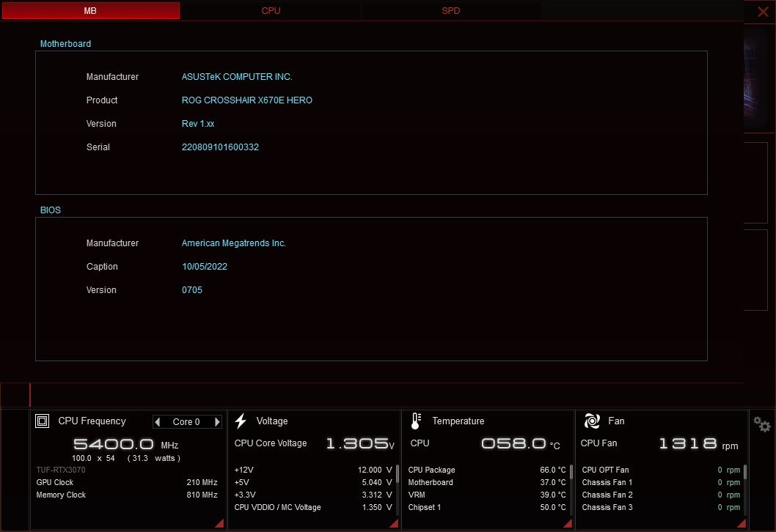Click the CPU Fan 1318 rpm readout

pyautogui.click(x=698, y=443)
